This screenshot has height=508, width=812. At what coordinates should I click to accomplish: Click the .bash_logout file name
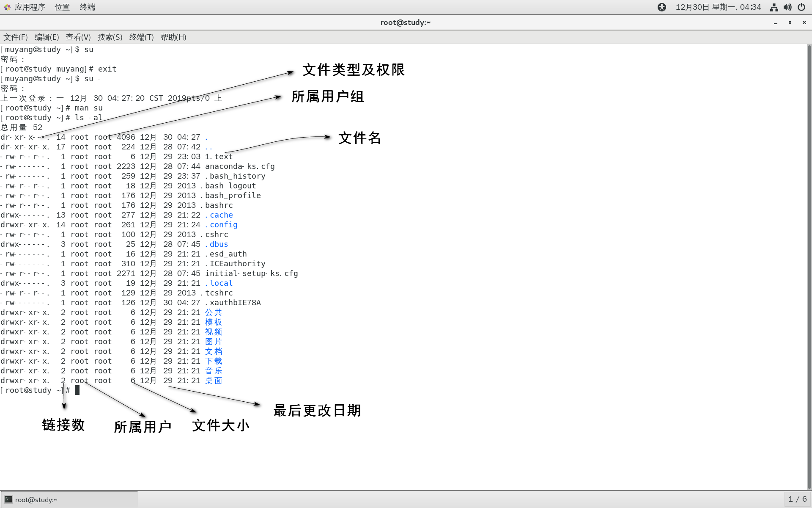pyautogui.click(x=228, y=186)
